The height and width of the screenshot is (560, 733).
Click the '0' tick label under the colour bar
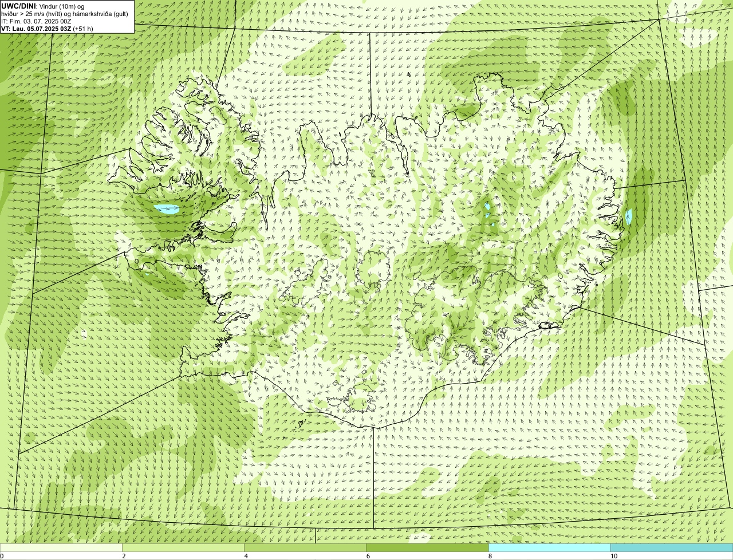pos(2,556)
